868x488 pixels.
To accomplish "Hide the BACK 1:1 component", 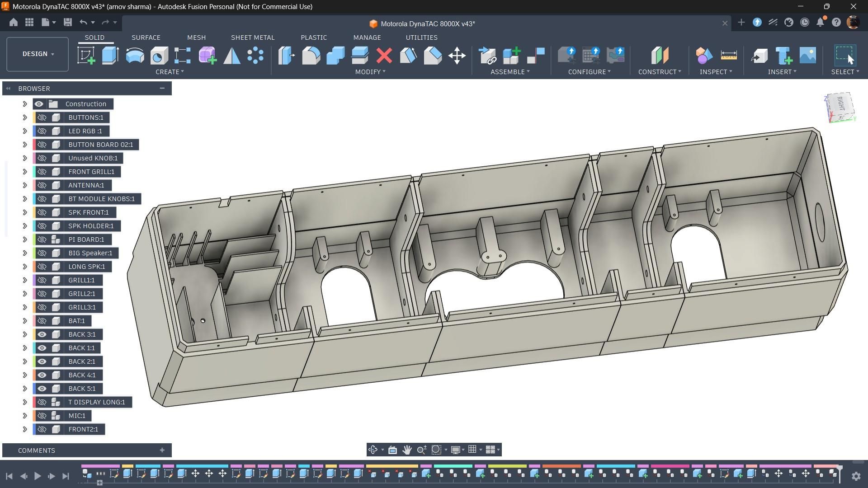I will click(42, 348).
